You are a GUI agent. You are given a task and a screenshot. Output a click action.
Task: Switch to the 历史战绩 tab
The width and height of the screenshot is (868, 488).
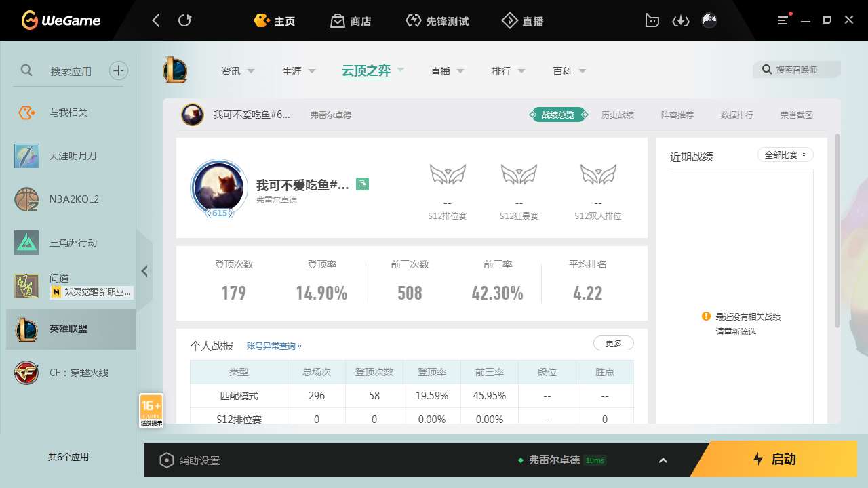617,115
